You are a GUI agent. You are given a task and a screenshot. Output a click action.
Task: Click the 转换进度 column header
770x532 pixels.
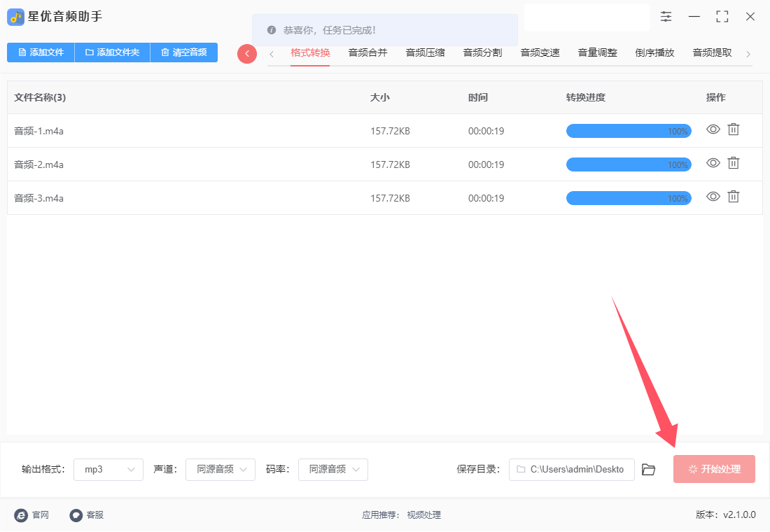pyautogui.click(x=585, y=97)
